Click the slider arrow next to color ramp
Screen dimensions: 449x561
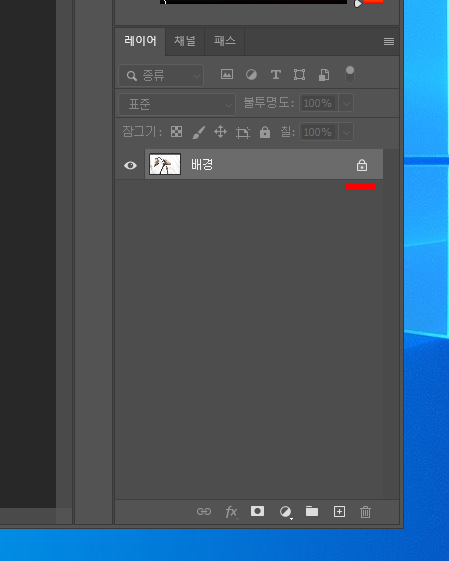tap(358, 4)
